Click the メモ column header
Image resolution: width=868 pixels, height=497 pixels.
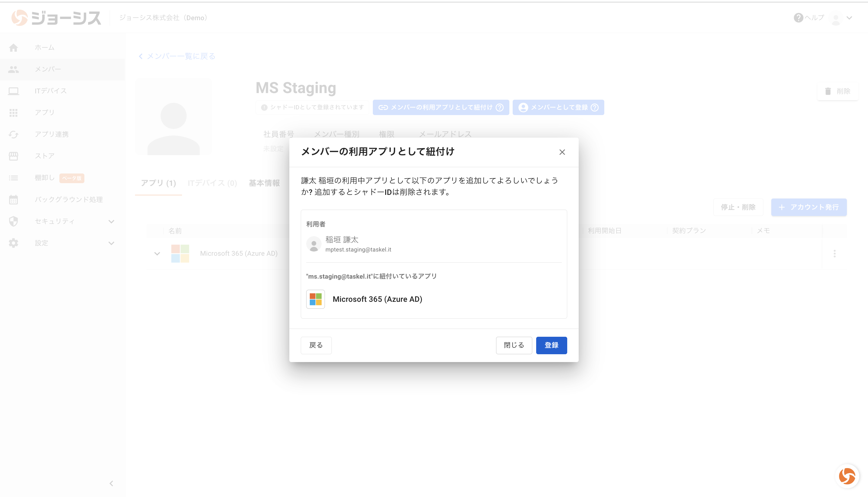(763, 231)
